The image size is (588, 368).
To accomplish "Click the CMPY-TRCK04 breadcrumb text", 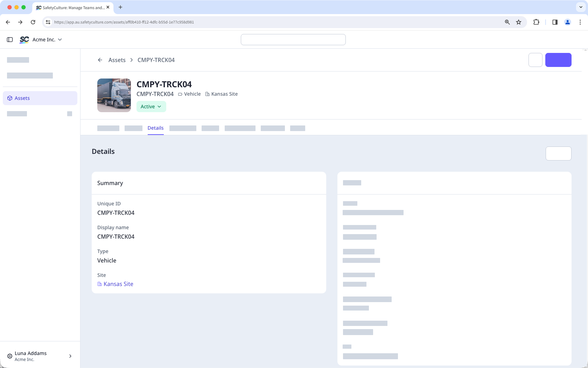I will tap(156, 60).
